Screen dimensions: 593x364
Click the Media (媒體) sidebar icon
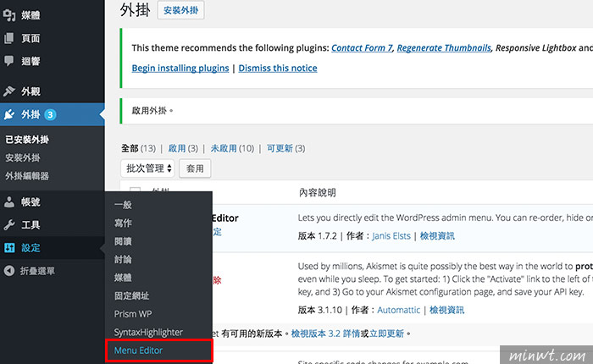coord(8,15)
